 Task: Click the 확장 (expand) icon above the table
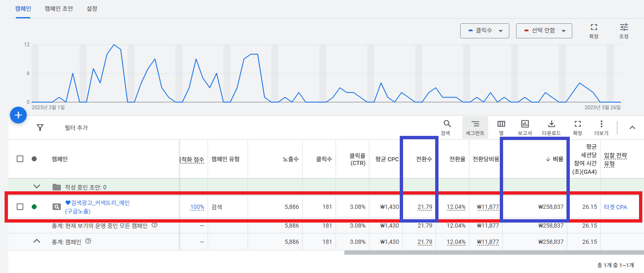(x=577, y=124)
